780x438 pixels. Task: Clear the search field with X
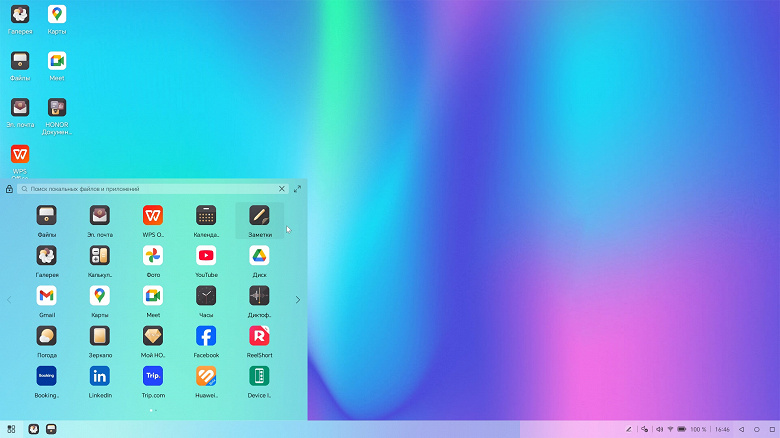click(x=282, y=189)
